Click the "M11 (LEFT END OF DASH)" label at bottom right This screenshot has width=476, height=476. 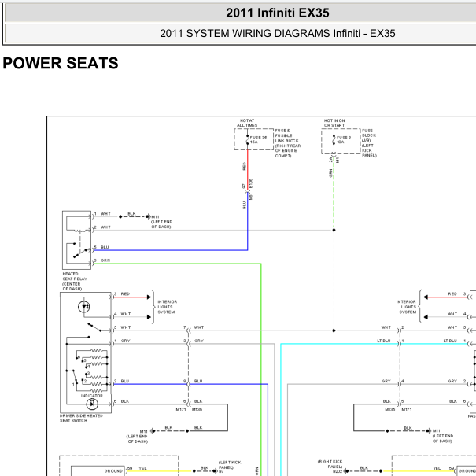click(x=443, y=436)
